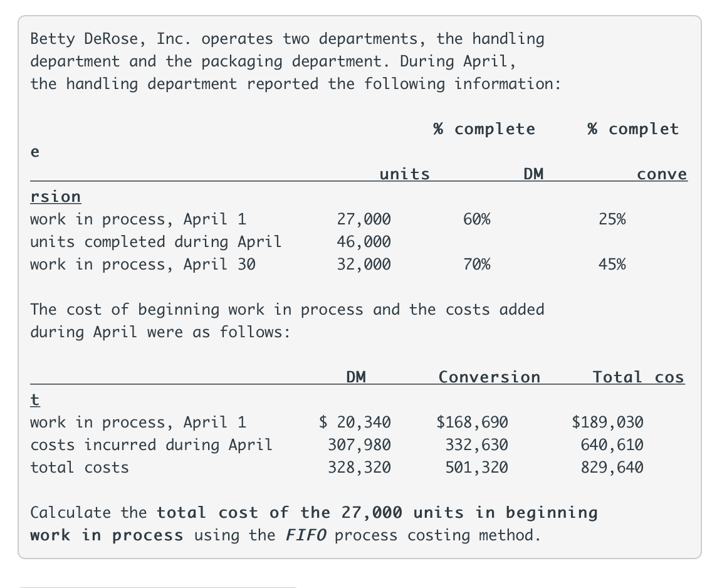Click the 'units' column header
The image size is (717, 588).
point(405,174)
